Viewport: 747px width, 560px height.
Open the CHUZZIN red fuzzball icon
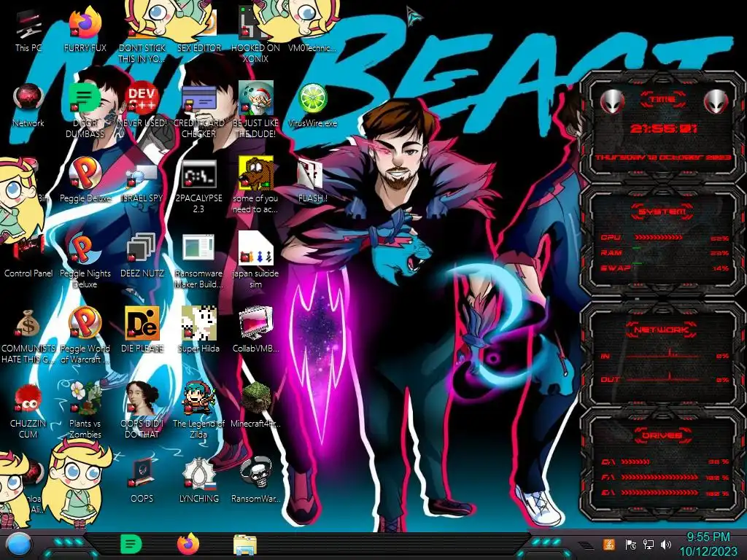coord(28,411)
